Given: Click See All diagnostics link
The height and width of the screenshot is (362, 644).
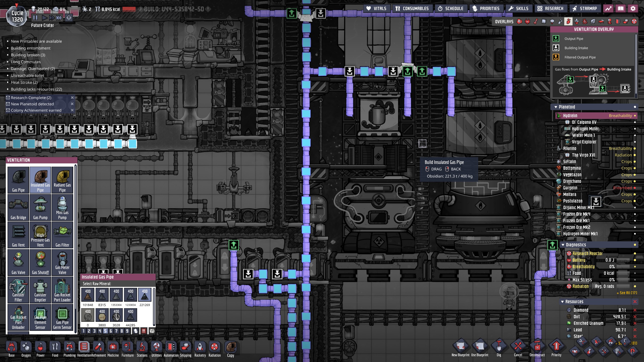Looking at the screenshot, I should 627,293.
